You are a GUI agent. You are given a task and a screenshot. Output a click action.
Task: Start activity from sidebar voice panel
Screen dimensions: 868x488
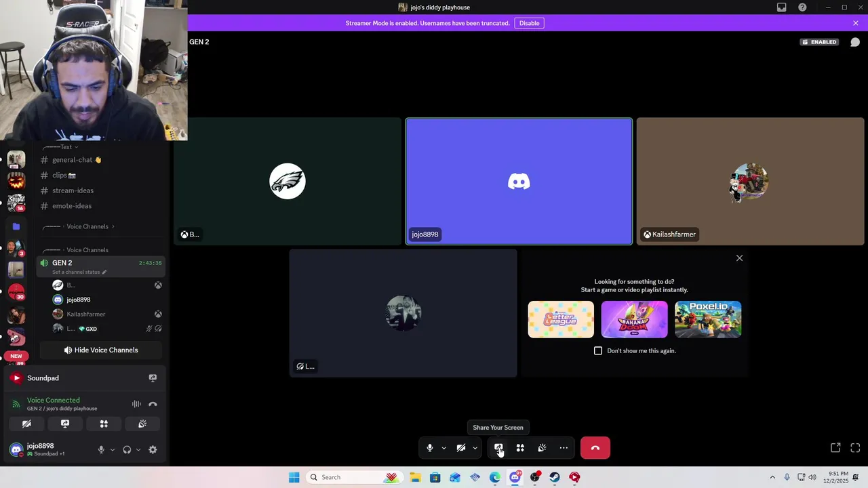coord(104,424)
